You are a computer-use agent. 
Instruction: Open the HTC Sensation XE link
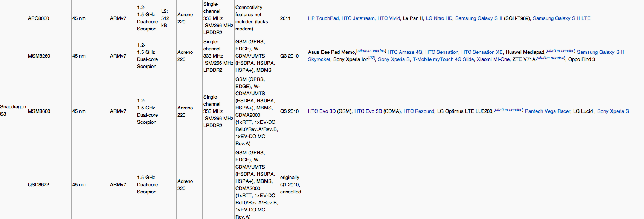(x=482, y=52)
